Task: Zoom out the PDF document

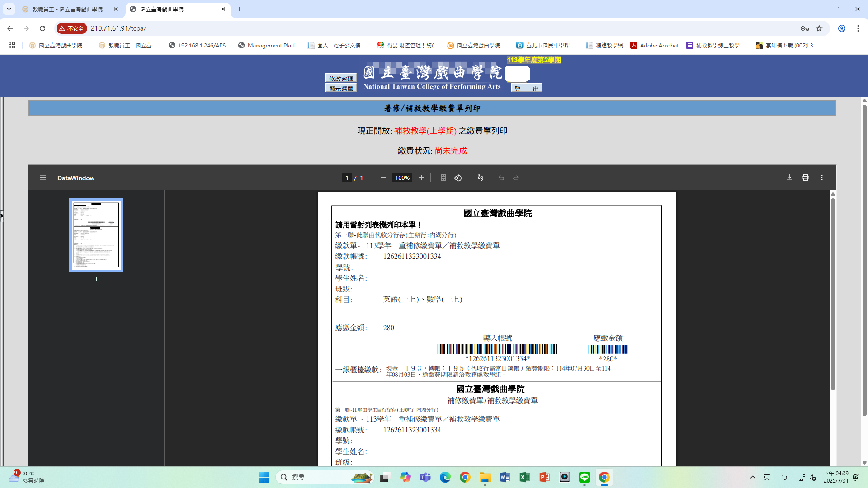Action: [x=383, y=178]
